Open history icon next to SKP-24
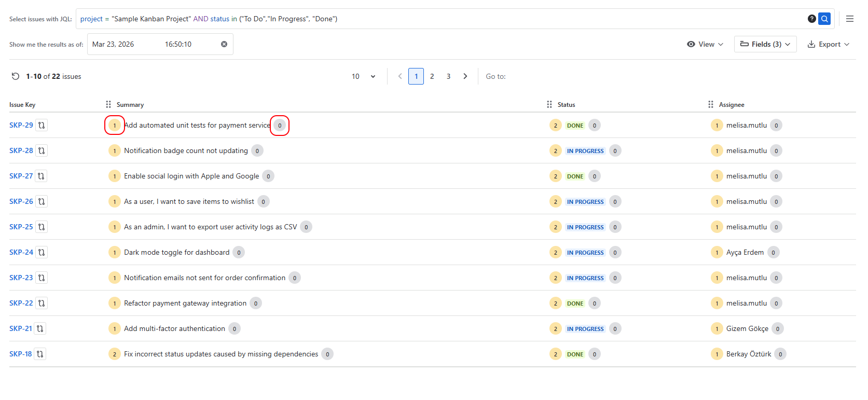This screenshot has height=400, width=868. point(42,252)
